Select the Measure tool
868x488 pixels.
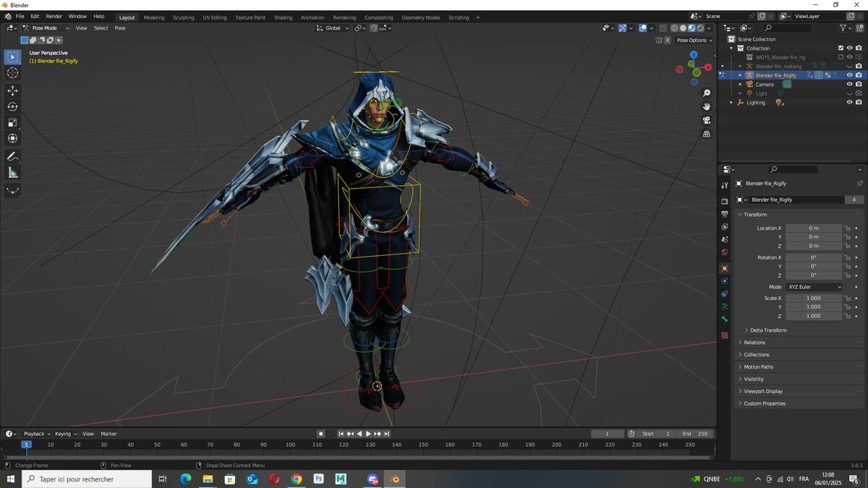(12, 173)
